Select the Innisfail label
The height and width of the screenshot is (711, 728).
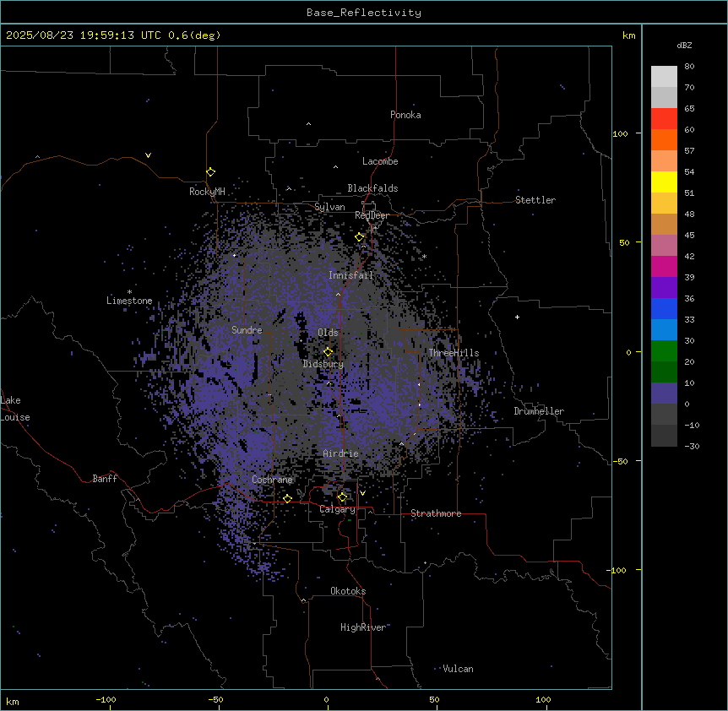[350, 275]
